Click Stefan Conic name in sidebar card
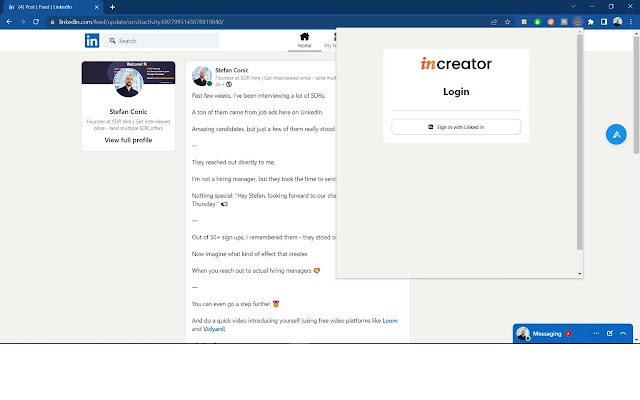Viewport: 640px width, 400px height. click(128, 111)
